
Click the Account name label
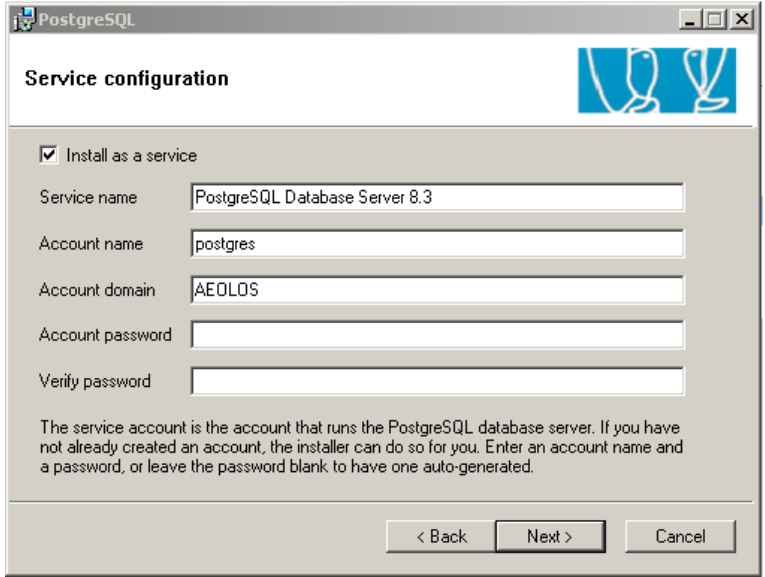(91, 243)
